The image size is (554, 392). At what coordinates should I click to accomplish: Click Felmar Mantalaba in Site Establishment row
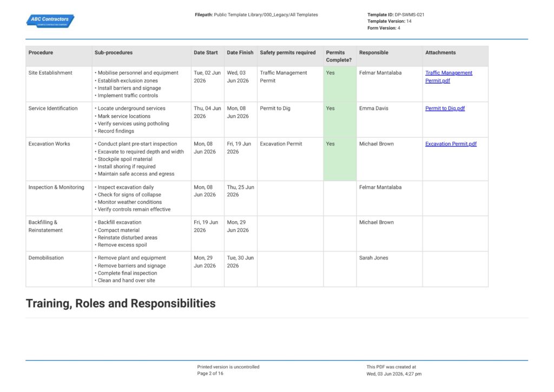[380, 73]
